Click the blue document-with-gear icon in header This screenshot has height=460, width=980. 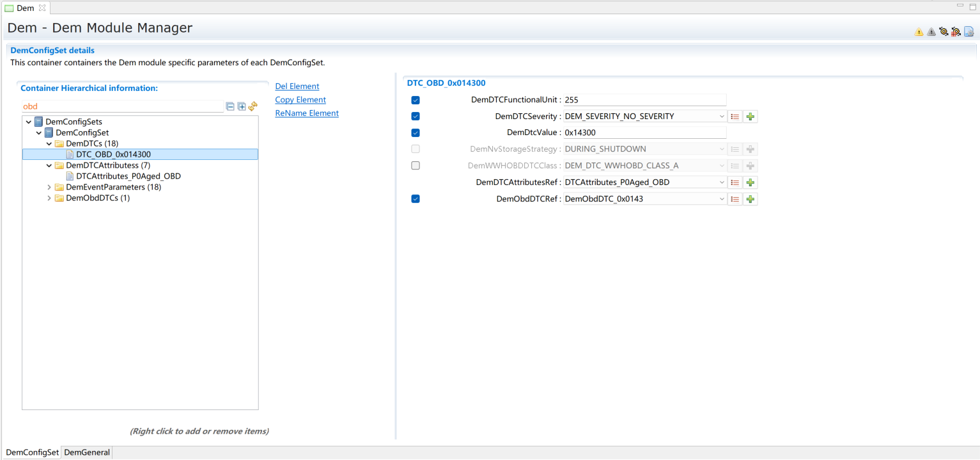coord(968,31)
